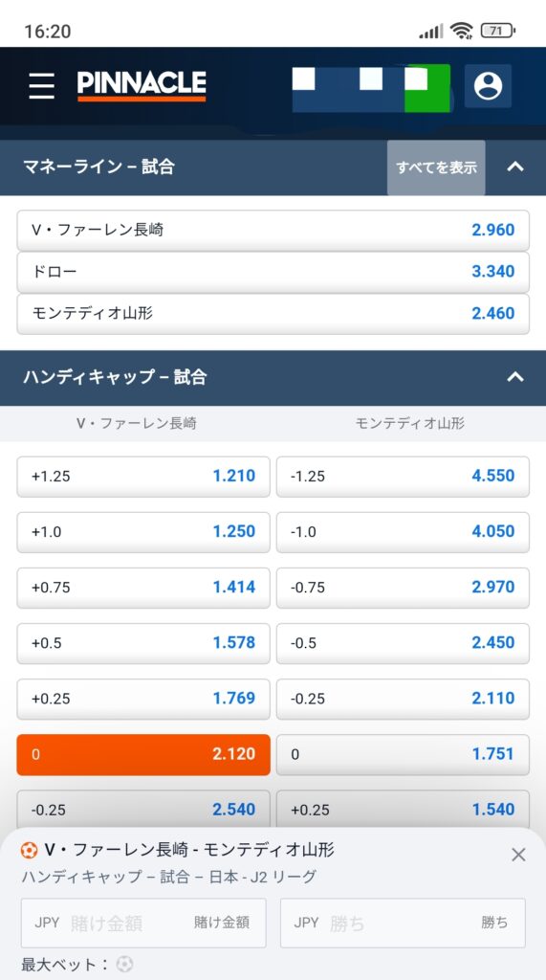This screenshot has width=546, height=980.
Task: Close the bet slip with X
Action: [518, 855]
